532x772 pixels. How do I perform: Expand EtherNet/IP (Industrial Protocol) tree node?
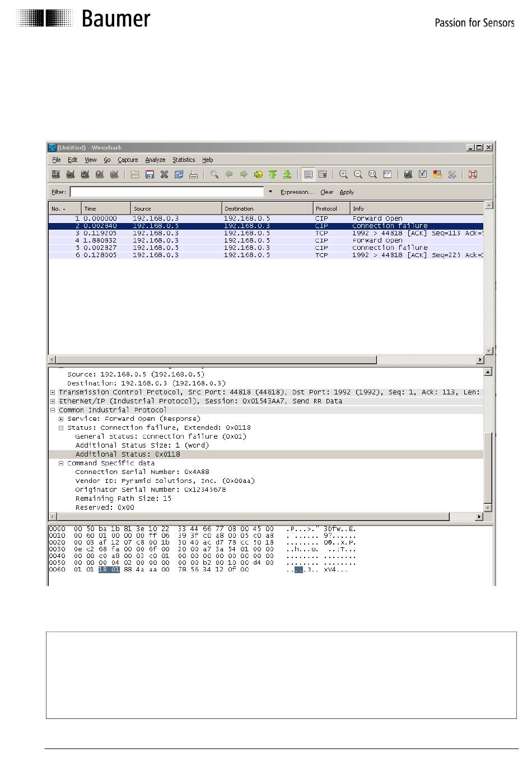pos(53,402)
